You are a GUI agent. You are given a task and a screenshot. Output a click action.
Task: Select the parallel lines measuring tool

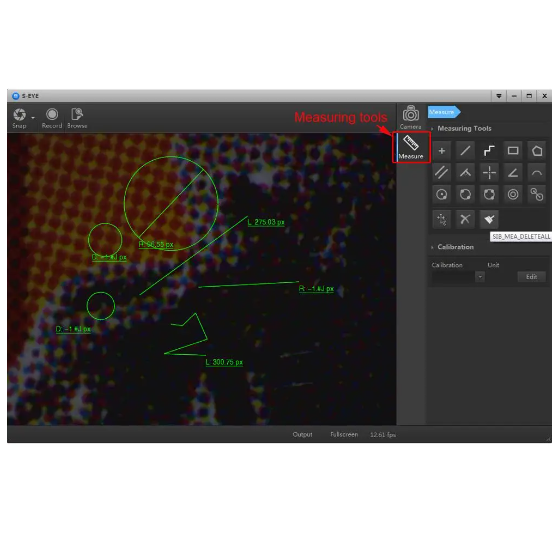pos(442,173)
